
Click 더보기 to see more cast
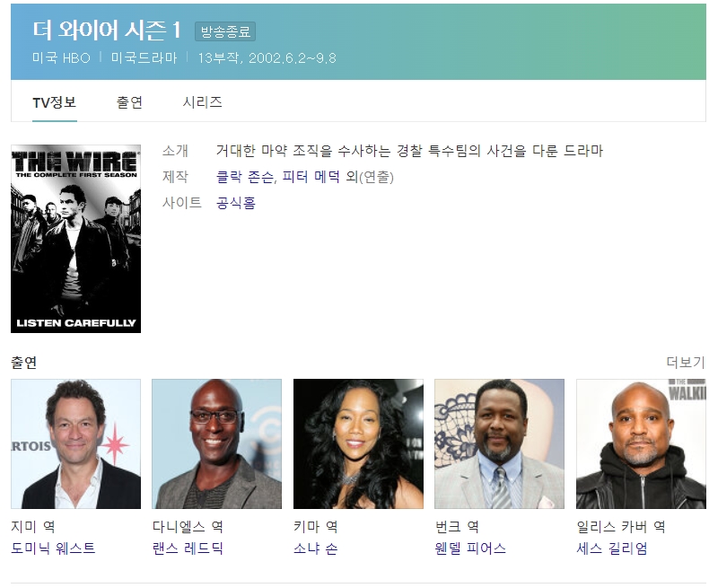[x=685, y=363]
